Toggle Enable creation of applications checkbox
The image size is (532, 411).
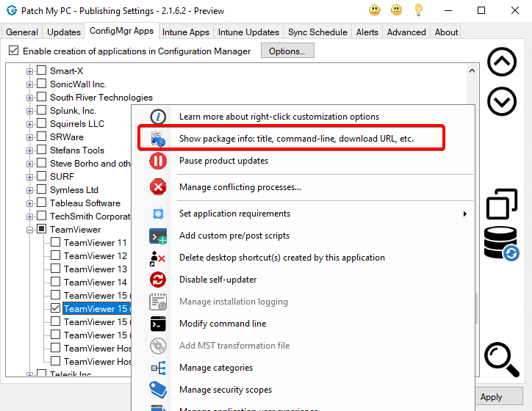13,51
